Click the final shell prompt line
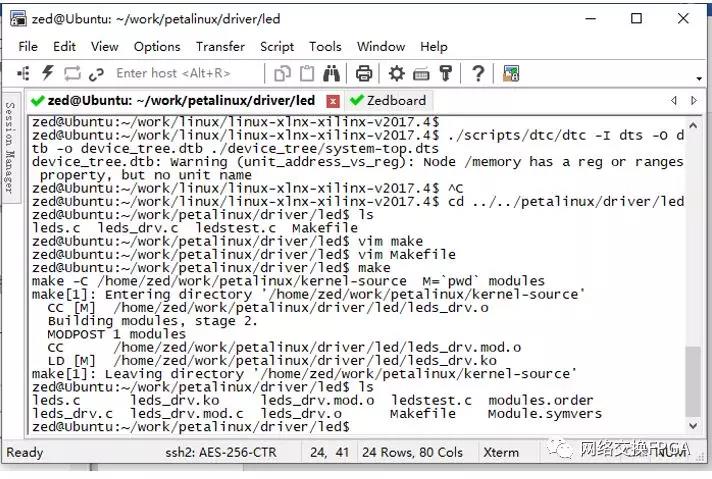 [x=191, y=426]
